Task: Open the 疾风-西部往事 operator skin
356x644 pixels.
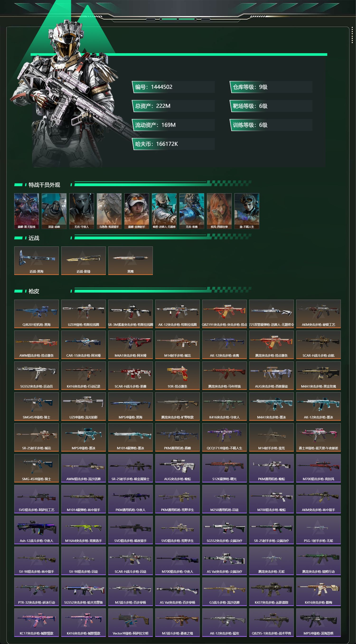Action: (x=219, y=211)
